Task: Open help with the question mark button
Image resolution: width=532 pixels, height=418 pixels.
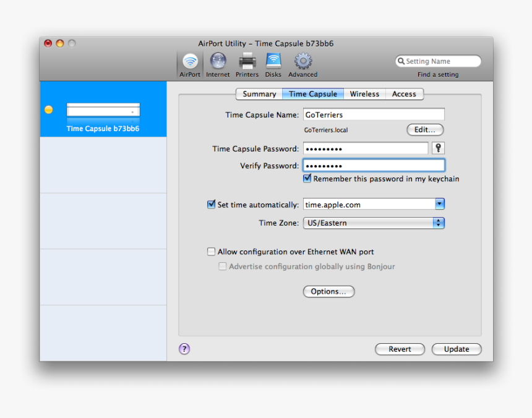Action: click(x=184, y=349)
